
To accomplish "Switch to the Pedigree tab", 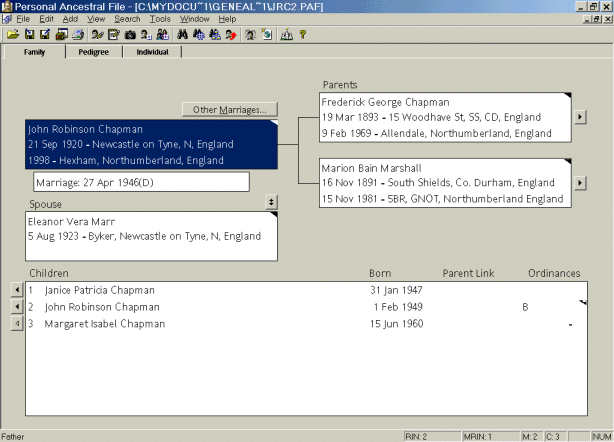I will pos(94,53).
